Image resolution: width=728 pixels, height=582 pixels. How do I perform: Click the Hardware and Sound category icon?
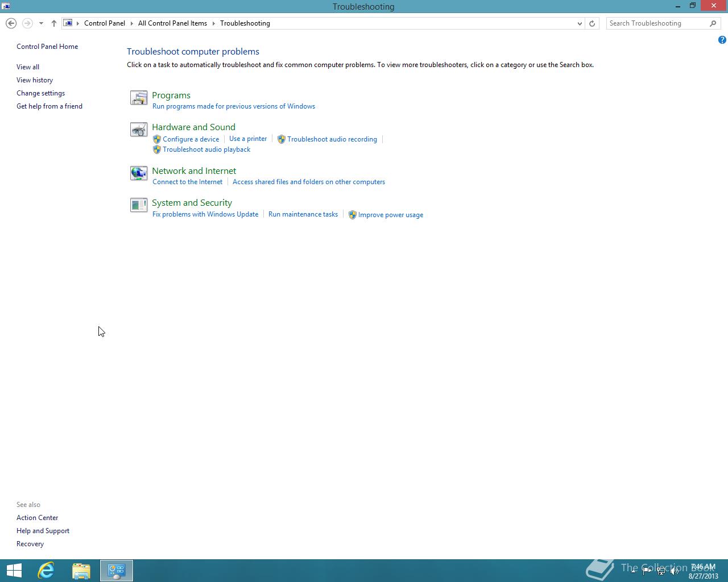tap(139, 130)
